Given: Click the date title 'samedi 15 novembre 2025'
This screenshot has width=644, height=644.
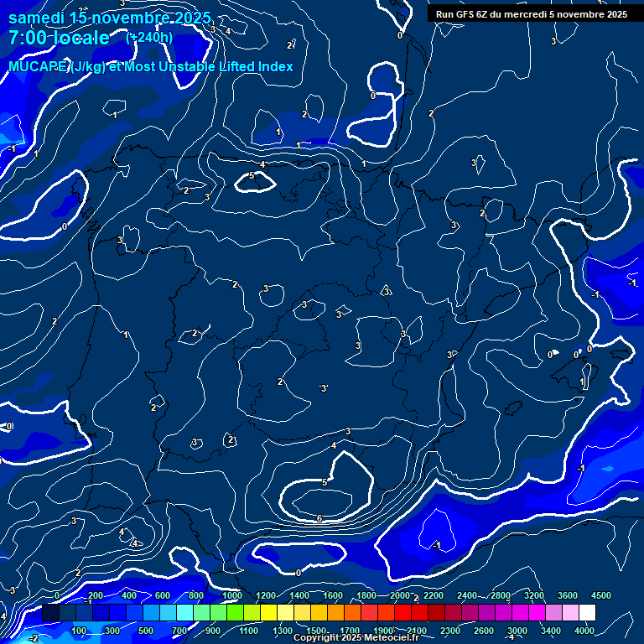Looking at the screenshot, I should pos(110,18).
